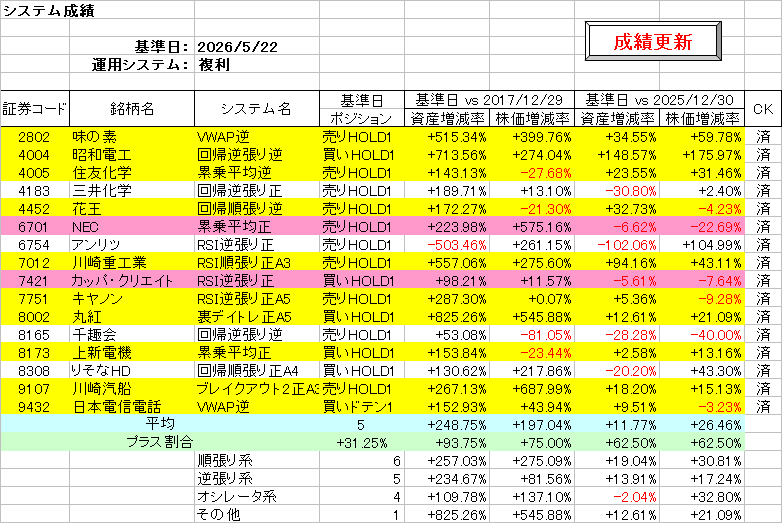Select the value −40.00%
This screenshot has height=523, width=782.
tap(702, 335)
